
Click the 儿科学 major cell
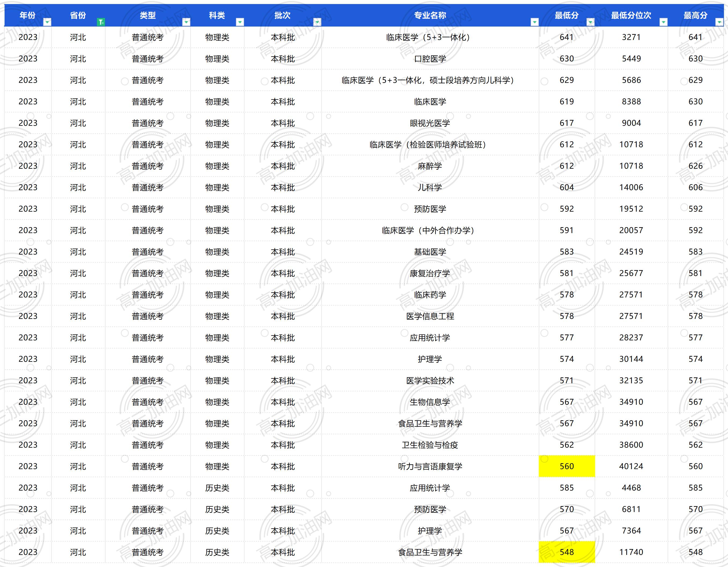click(430, 187)
